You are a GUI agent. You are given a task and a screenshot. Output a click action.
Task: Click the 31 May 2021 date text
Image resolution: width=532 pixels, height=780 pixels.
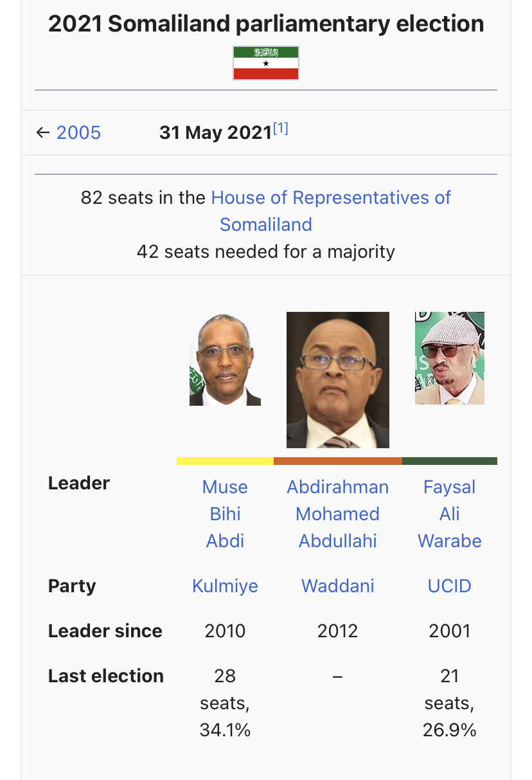click(216, 132)
